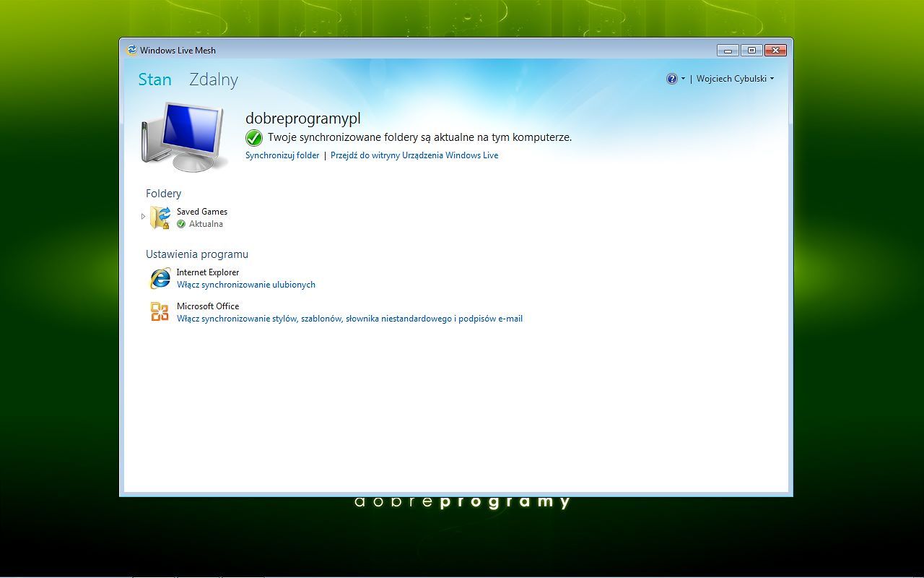Close the Windows Live Mesh window
Viewport: 924px width, 578px height.
[x=775, y=50]
